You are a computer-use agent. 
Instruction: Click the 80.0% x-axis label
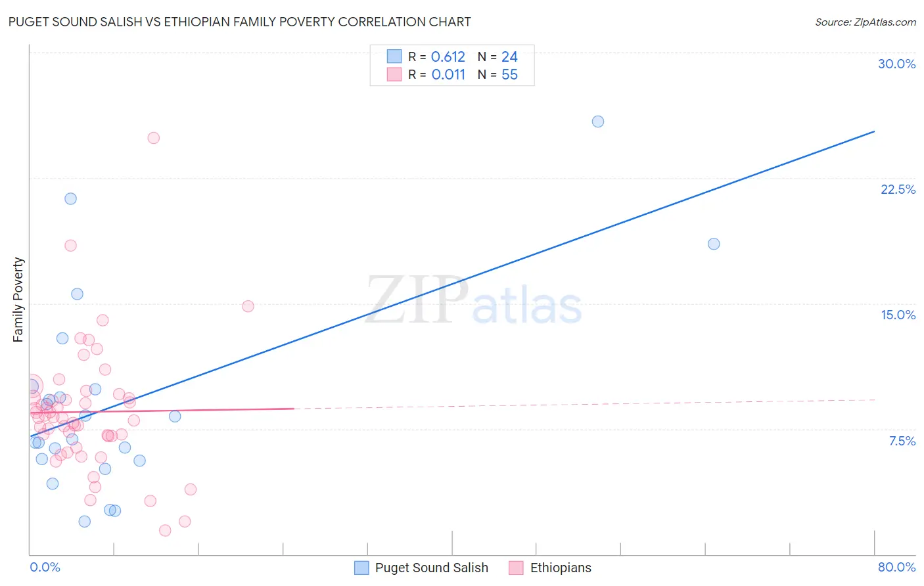tap(896, 567)
